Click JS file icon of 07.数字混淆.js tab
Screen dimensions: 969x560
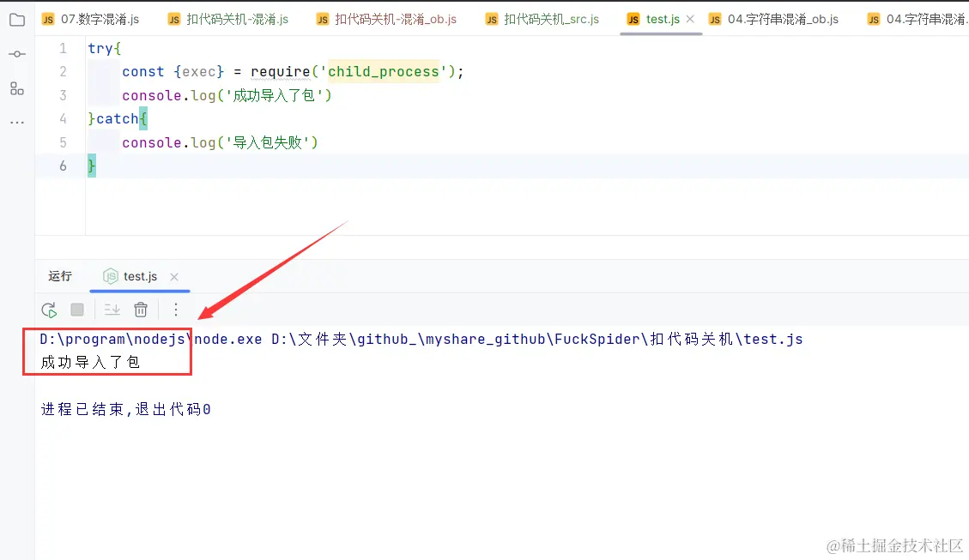tap(48, 20)
